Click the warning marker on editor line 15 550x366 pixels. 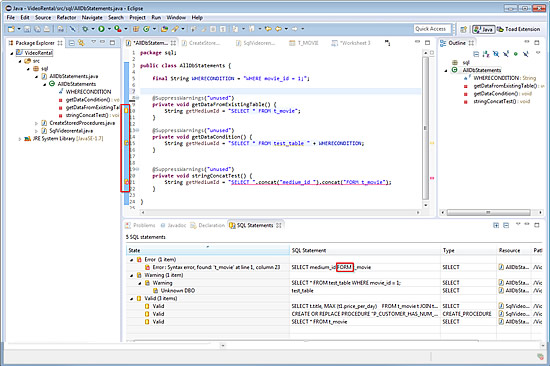pos(126,143)
